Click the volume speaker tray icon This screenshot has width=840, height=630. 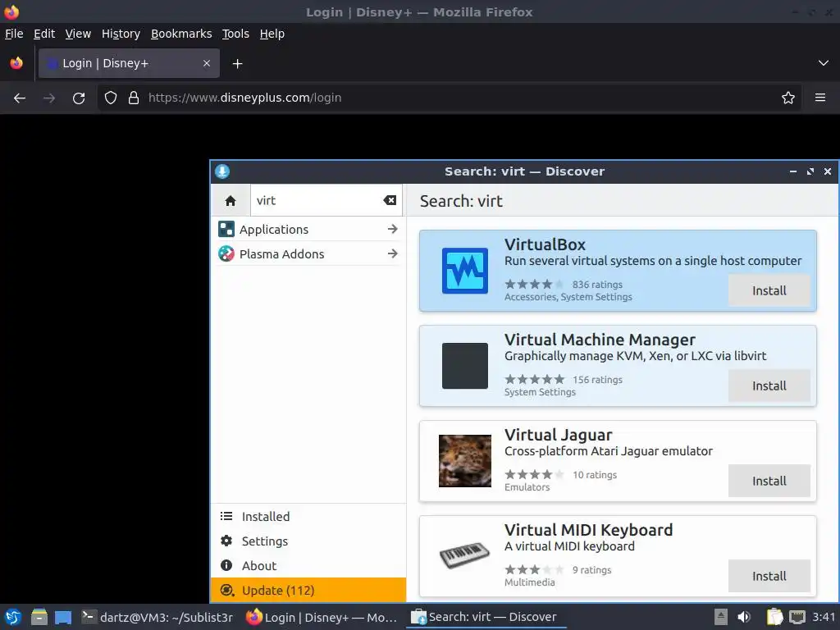744,617
